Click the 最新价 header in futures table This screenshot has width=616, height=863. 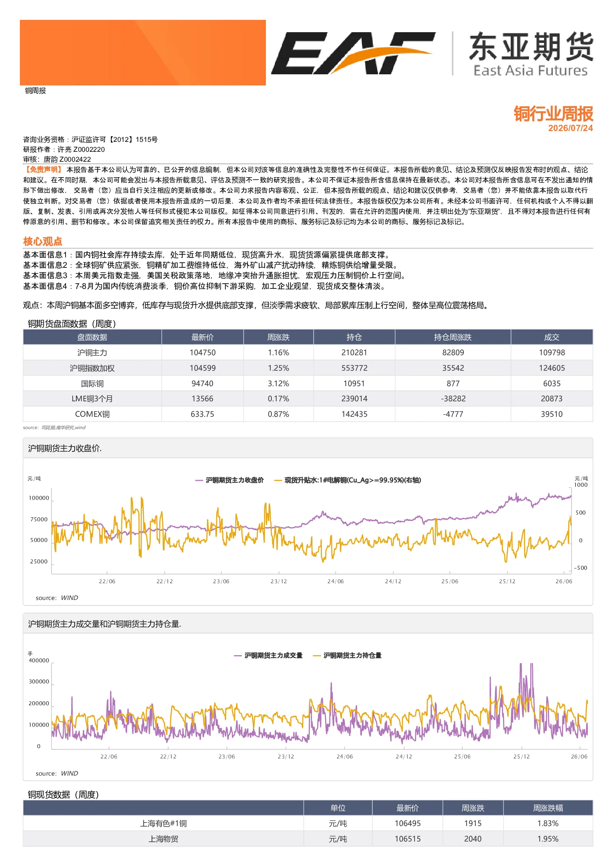click(x=203, y=337)
